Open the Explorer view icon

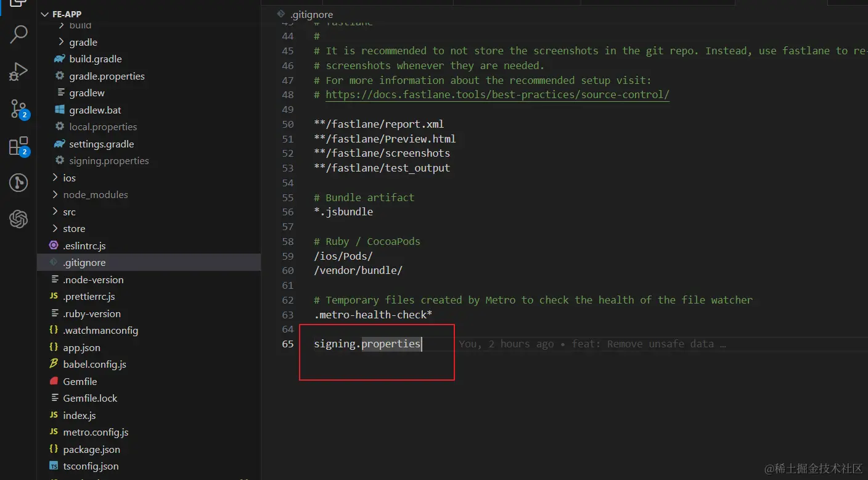pyautogui.click(x=18, y=3)
